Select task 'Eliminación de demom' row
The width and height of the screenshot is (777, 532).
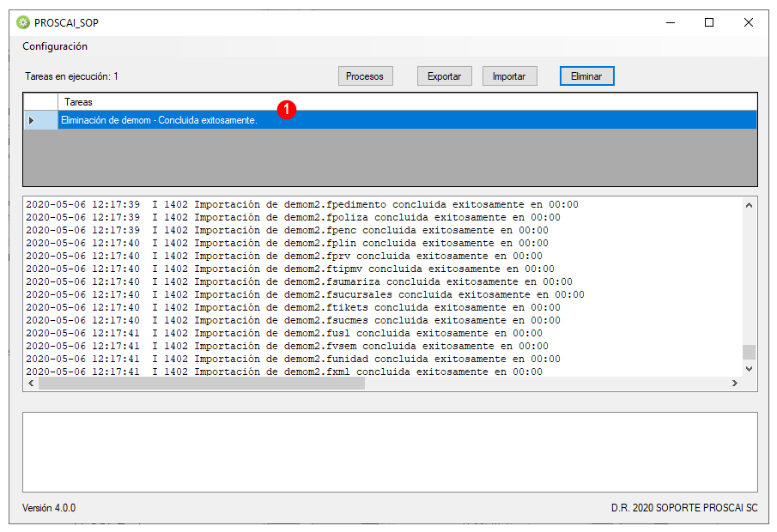[x=407, y=120]
